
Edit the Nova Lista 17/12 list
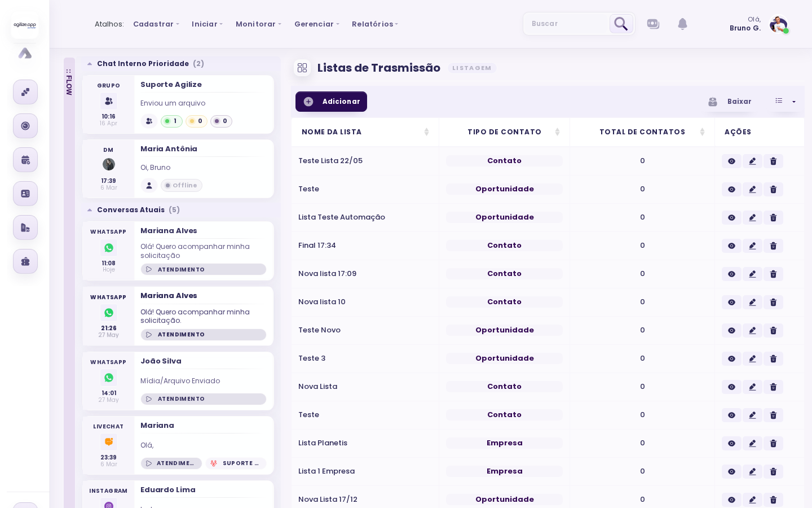[752, 500]
